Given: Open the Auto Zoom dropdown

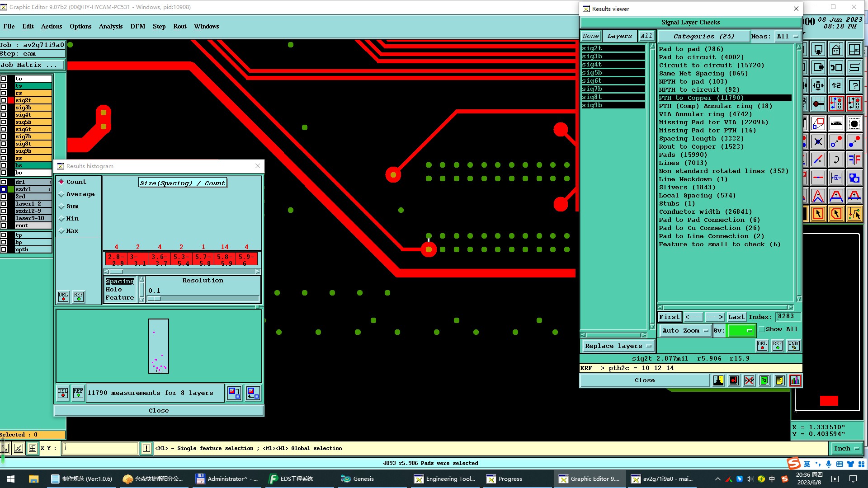Looking at the screenshot, I should pos(684,331).
